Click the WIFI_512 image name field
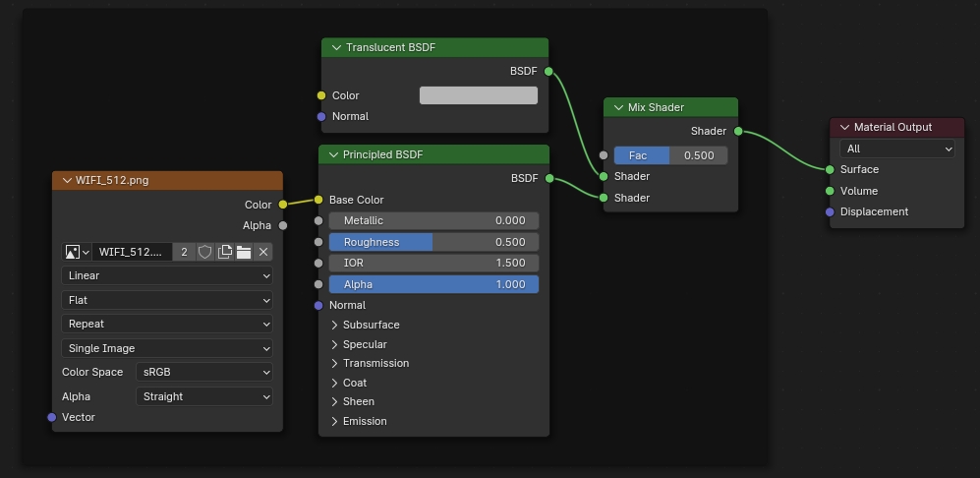The width and height of the screenshot is (980, 478). click(x=133, y=252)
